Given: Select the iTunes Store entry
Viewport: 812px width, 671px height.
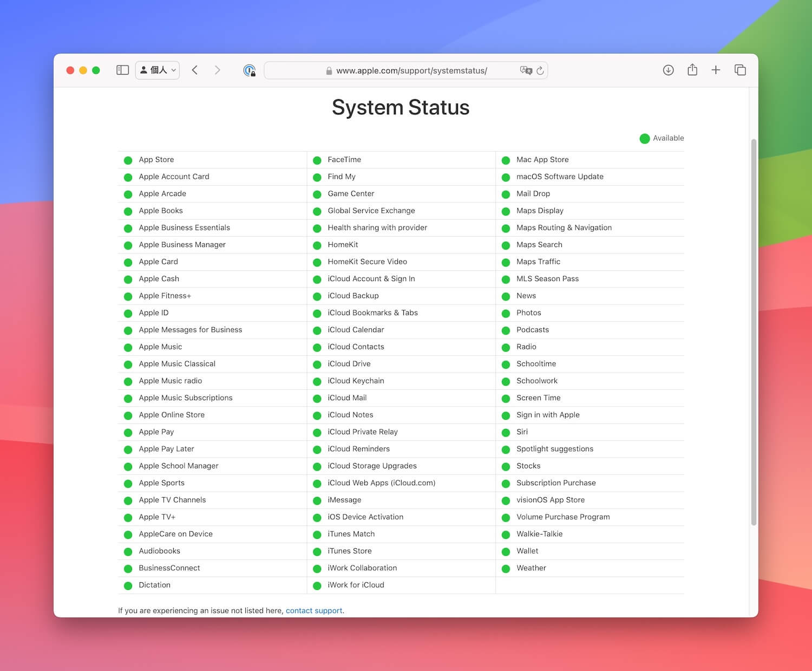Looking at the screenshot, I should coord(350,551).
